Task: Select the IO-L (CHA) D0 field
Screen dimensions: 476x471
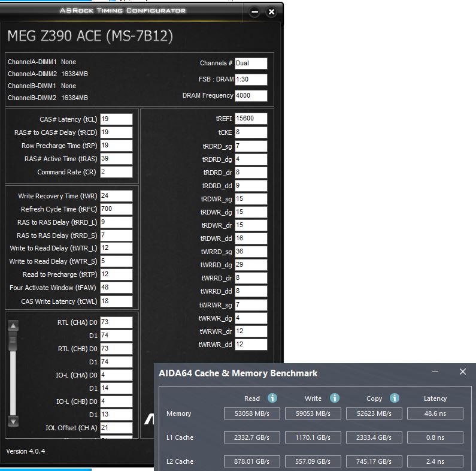Action: (116, 375)
